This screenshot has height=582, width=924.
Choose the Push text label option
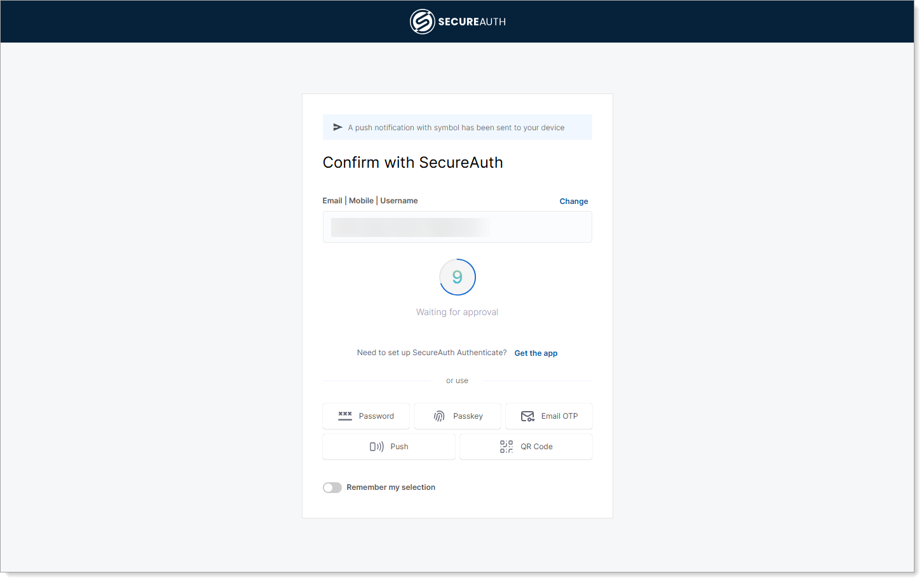click(399, 447)
